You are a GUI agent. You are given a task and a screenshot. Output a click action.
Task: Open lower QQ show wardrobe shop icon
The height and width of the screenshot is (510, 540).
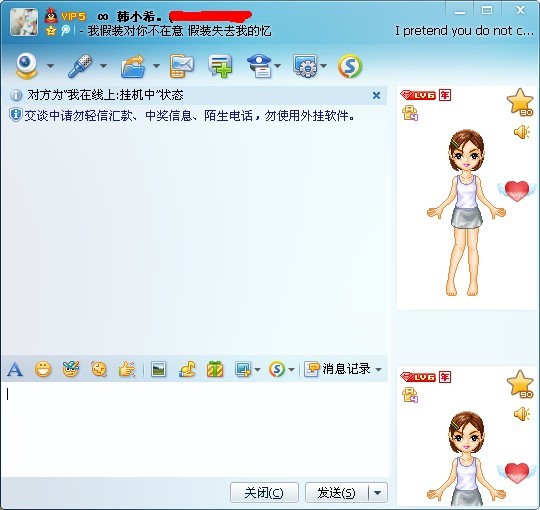tap(410, 395)
